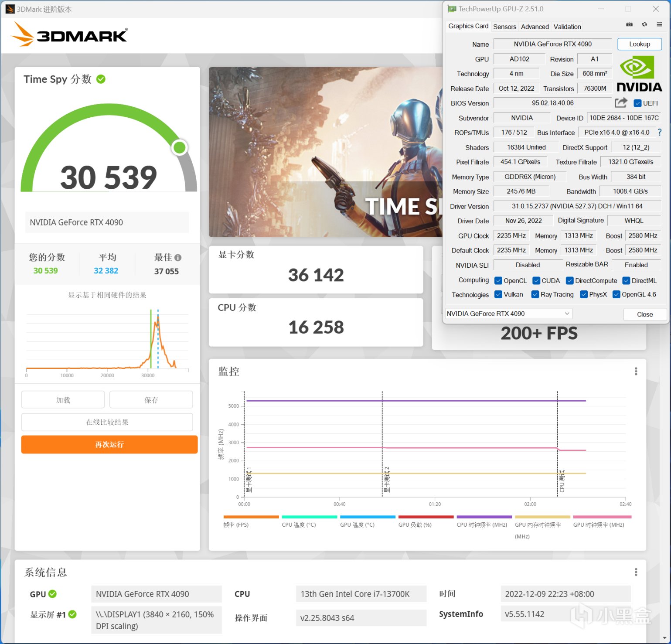Click the Bus Interface question mark
The image size is (671, 644).
(x=660, y=133)
